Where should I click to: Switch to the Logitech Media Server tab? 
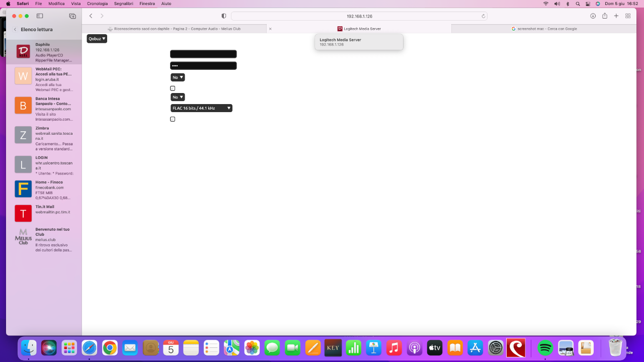(359, 29)
